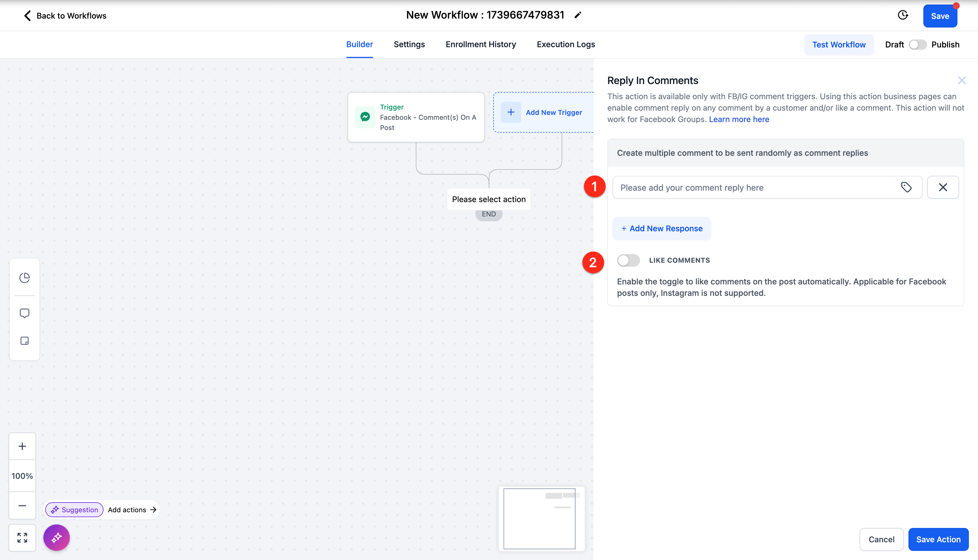Switch Draft to Publish toggle

point(918,45)
